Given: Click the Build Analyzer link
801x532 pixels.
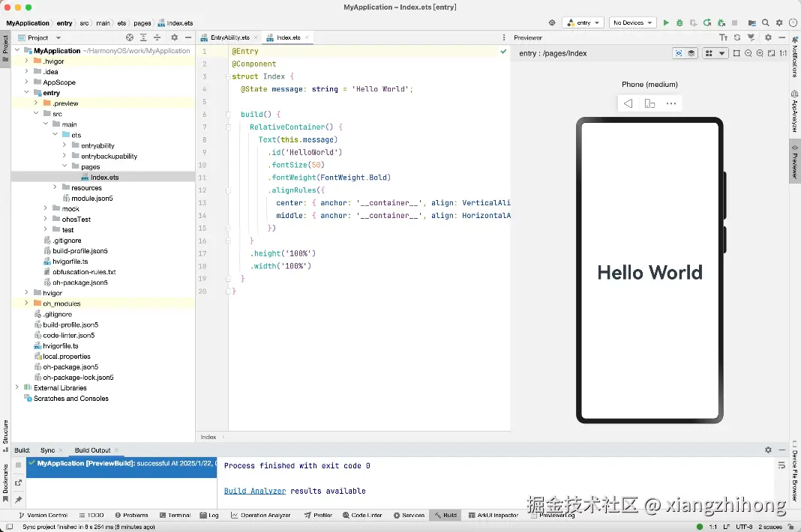Looking at the screenshot, I should (255, 491).
